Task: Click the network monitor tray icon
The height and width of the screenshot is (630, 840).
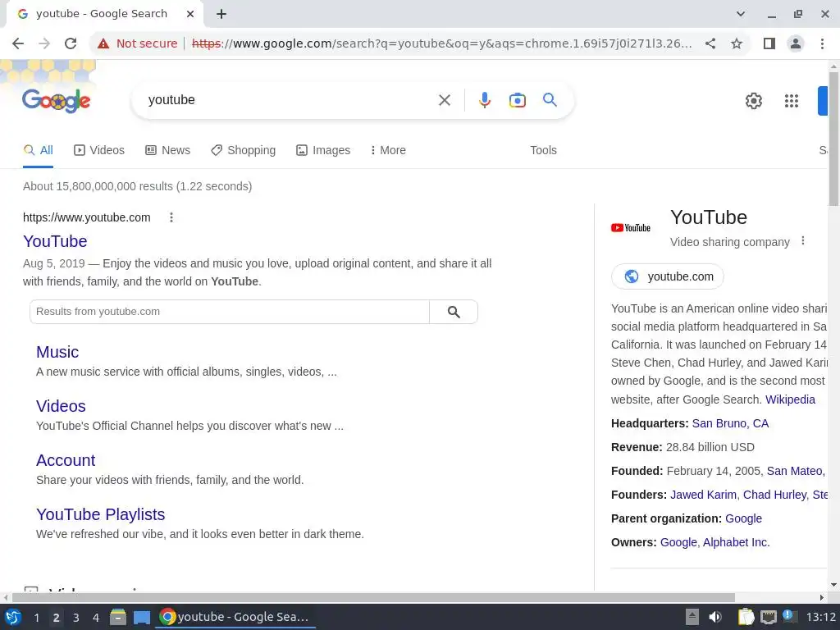Action: pyautogui.click(x=768, y=617)
